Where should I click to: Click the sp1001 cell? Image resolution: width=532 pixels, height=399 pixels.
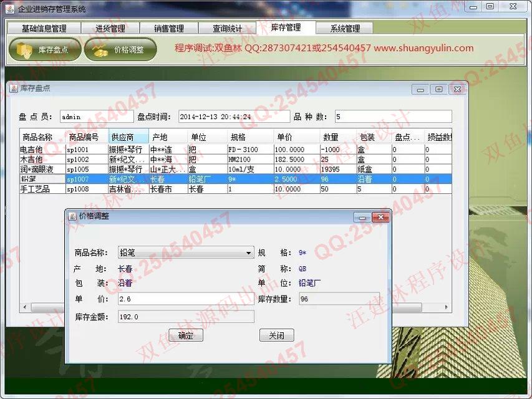(87, 150)
